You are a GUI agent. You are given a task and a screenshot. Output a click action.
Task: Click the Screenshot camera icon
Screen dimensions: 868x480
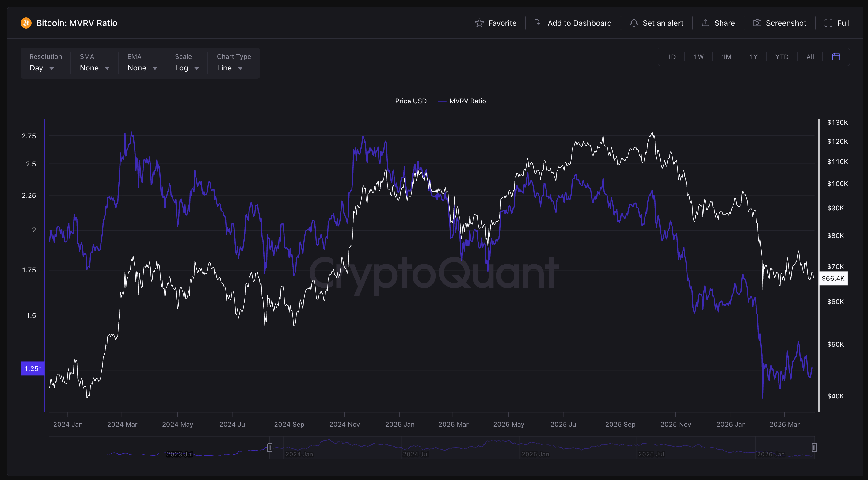757,23
